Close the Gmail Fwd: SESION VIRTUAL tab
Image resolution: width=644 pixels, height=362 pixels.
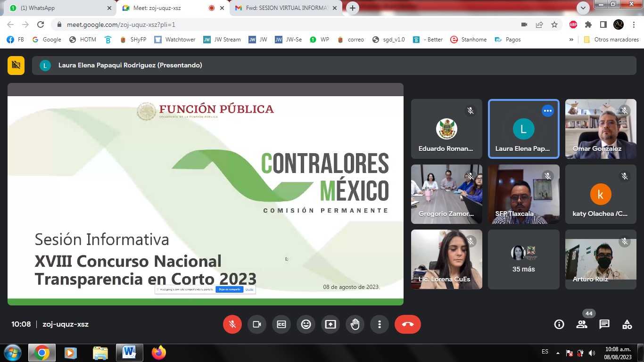[335, 8]
